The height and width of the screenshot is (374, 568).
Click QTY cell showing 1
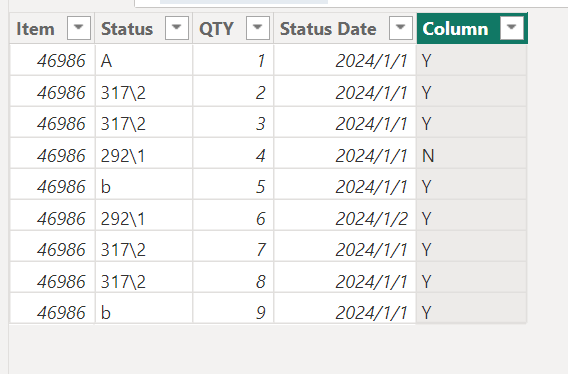pyautogui.click(x=233, y=60)
